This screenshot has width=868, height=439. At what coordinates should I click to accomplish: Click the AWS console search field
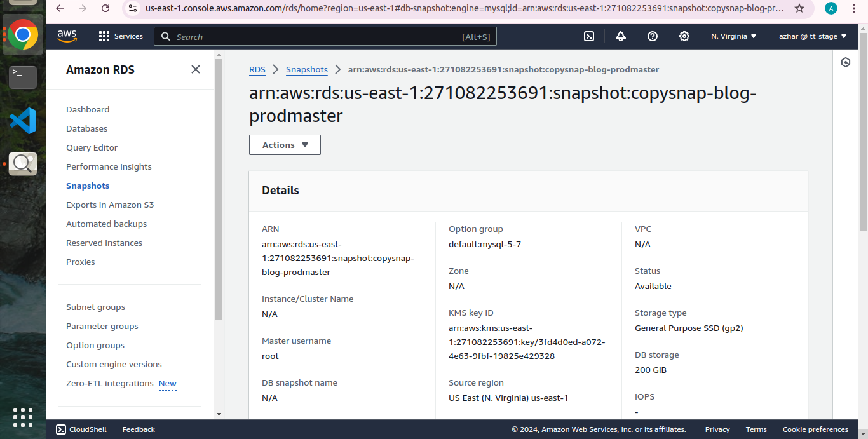tap(318, 37)
